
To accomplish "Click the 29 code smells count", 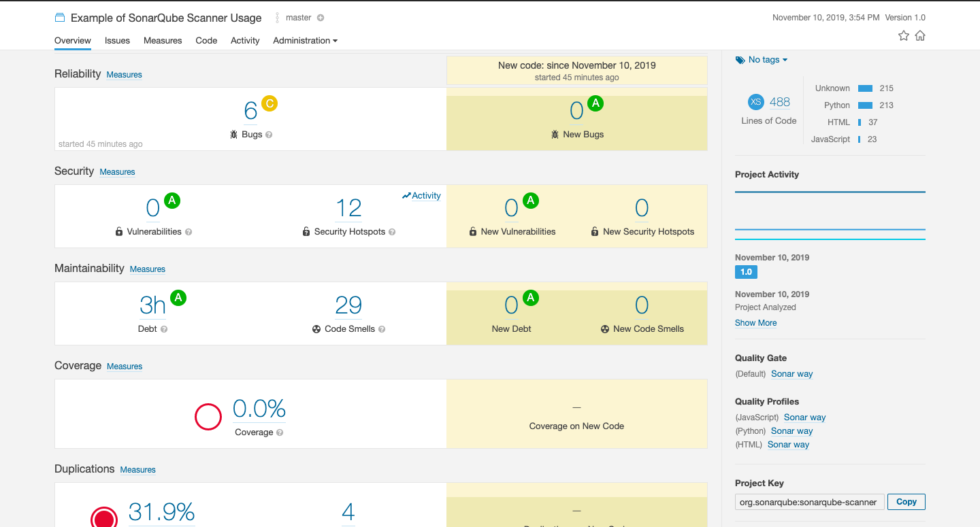I will point(348,305).
